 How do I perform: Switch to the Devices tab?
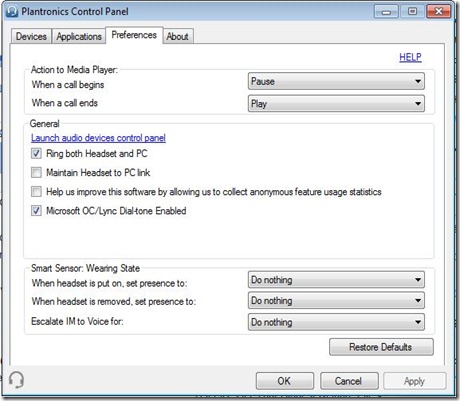click(x=31, y=36)
